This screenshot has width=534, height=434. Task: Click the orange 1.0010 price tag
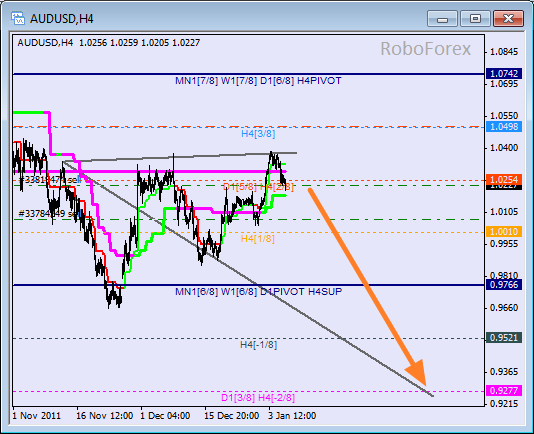504,232
